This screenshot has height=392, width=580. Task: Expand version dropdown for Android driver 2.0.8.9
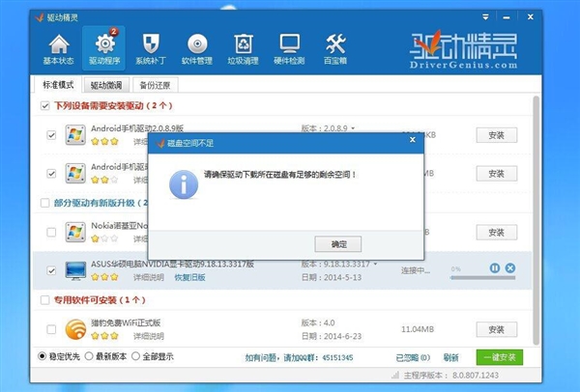click(x=354, y=127)
